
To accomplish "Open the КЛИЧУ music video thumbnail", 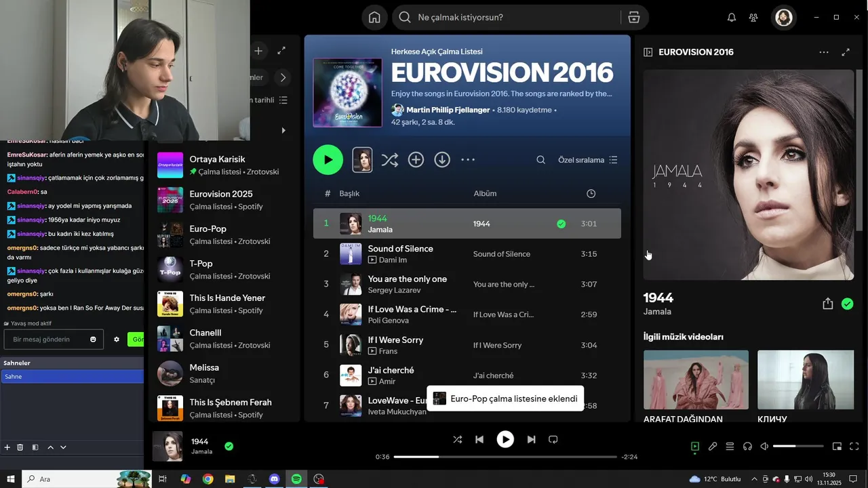I will pos(806,380).
